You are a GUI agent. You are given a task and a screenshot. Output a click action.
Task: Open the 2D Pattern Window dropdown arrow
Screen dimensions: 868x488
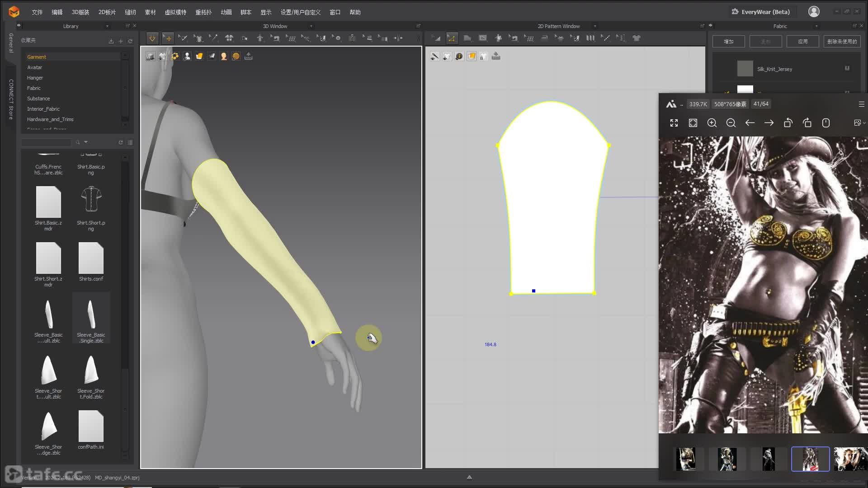[x=595, y=26]
